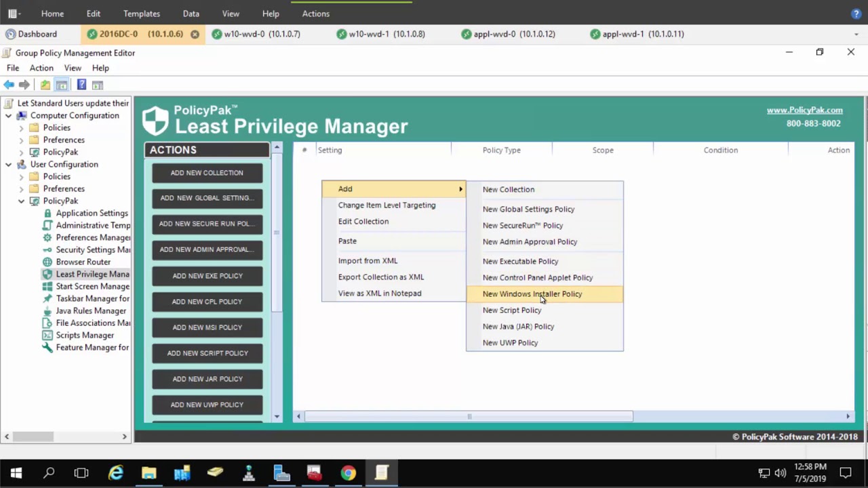This screenshot has width=868, height=488.
Task: Open File Explorer from taskbar
Action: pyautogui.click(x=149, y=472)
